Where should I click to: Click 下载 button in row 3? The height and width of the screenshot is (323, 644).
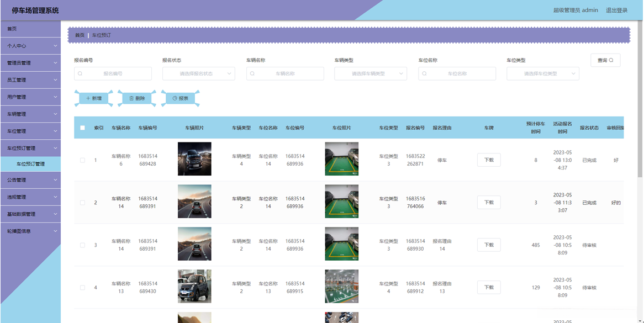tap(489, 245)
